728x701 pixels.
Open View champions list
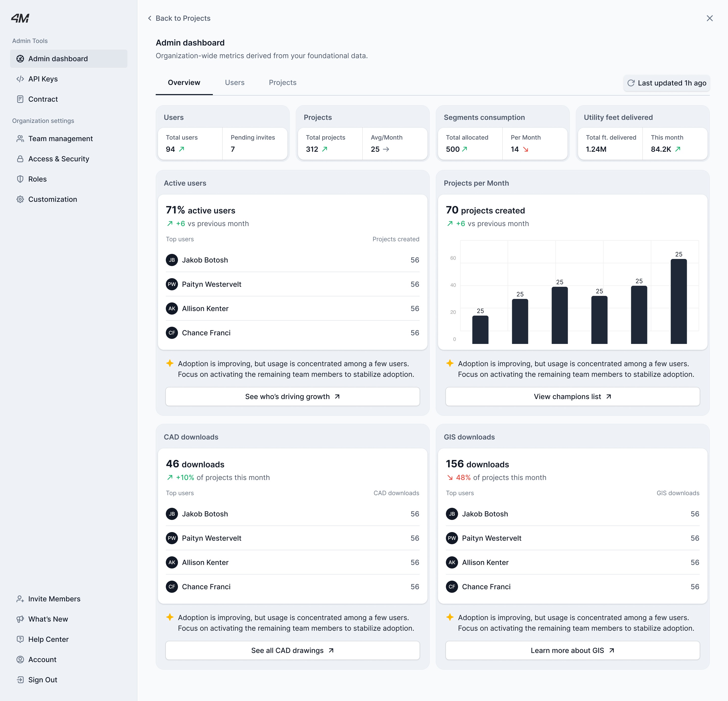(x=572, y=396)
